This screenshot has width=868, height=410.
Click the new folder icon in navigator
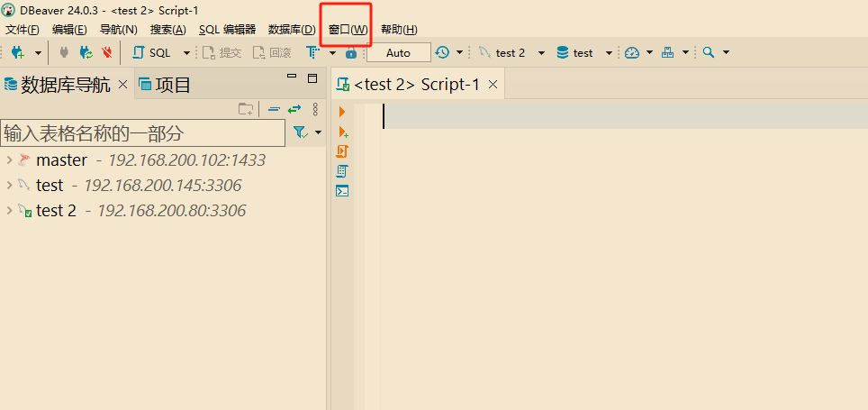pyautogui.click(x=246, y=109)
